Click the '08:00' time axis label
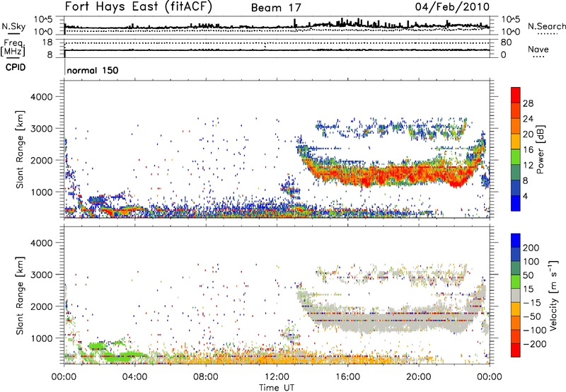 [x=206, y=377]
